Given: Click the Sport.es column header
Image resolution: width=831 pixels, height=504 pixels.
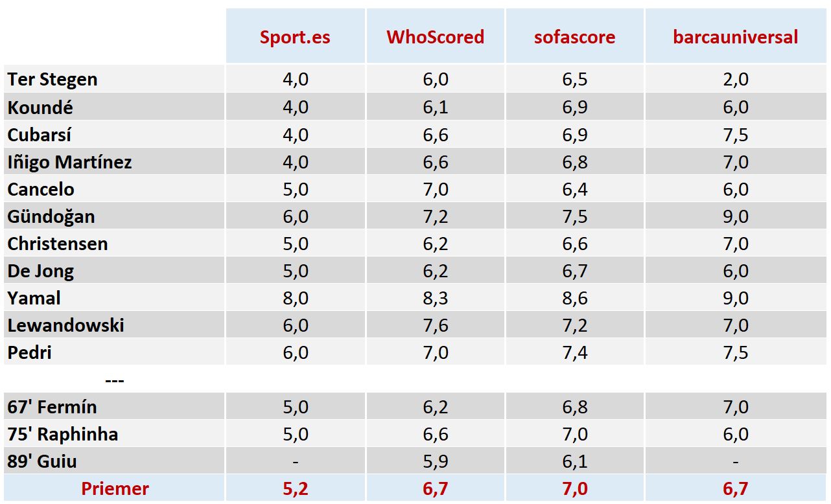Looking at the screenshot, I should click(295, 37).
